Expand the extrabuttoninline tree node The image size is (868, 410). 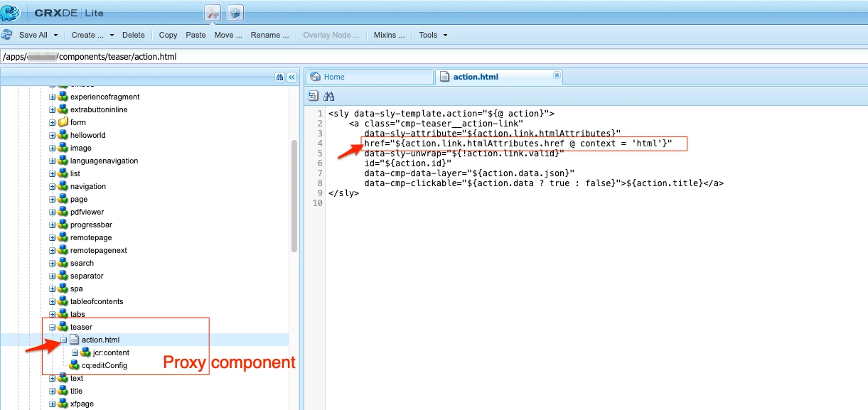(x=52, y=109)
